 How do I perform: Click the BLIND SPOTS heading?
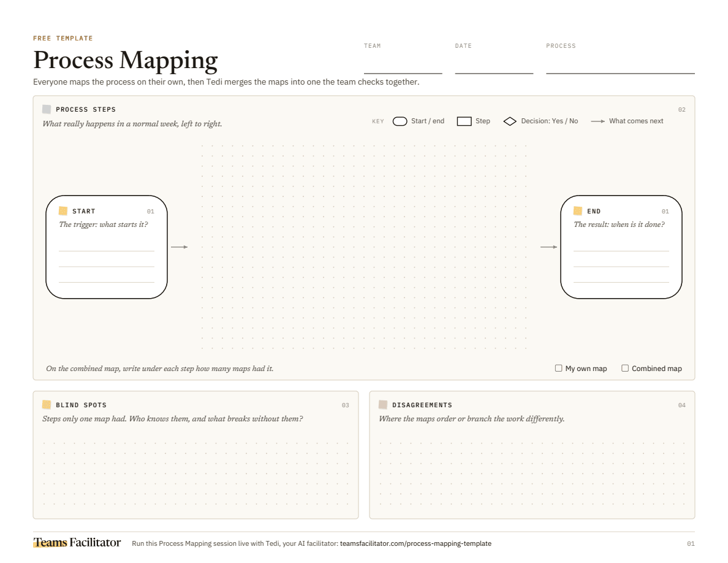(x=82, y=405)
